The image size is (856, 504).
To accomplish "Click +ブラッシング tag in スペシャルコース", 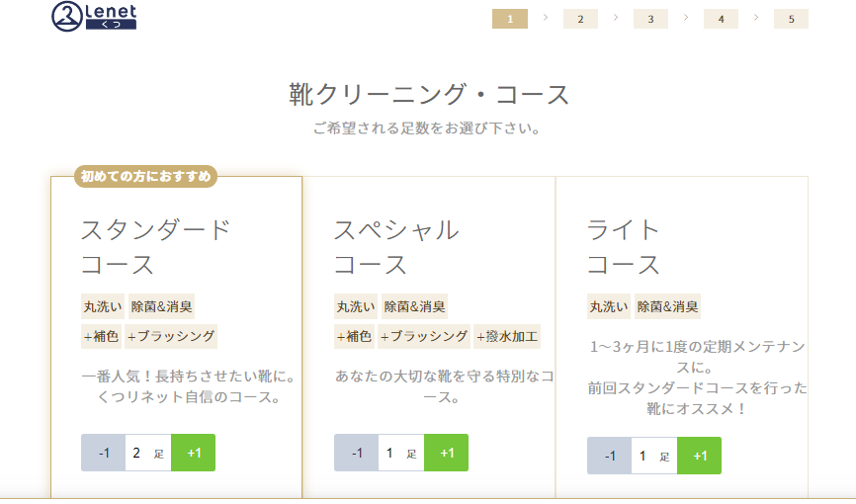I will tap(424, 336).
